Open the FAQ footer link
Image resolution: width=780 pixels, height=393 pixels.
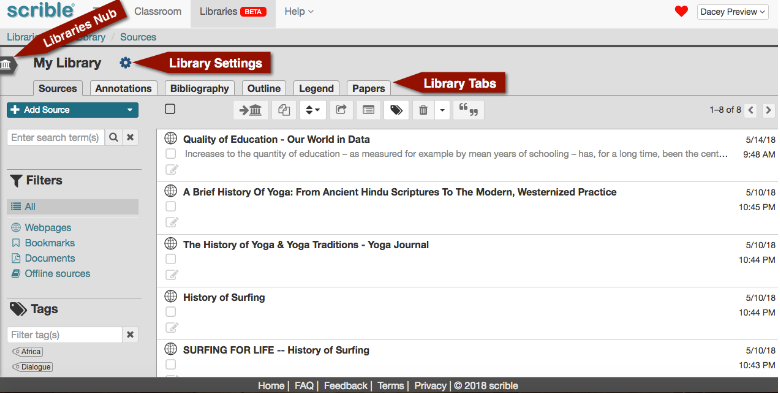304,386
